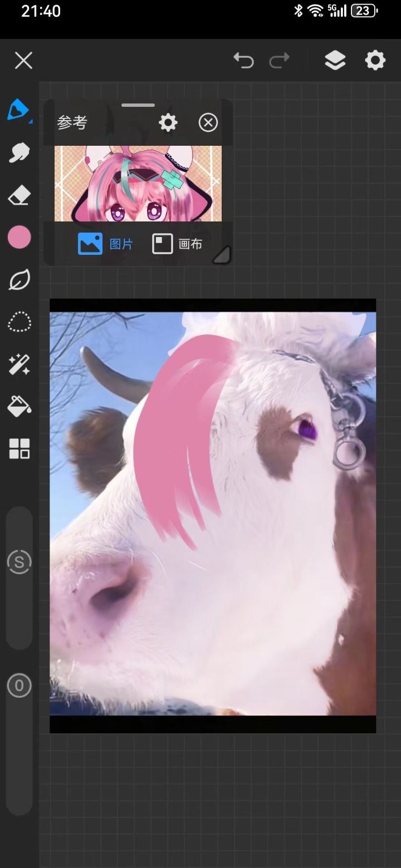Screen dimensions: 401x868
Task: Open the leaf-shaped tool in sidebar
Action: click(19, 280)
